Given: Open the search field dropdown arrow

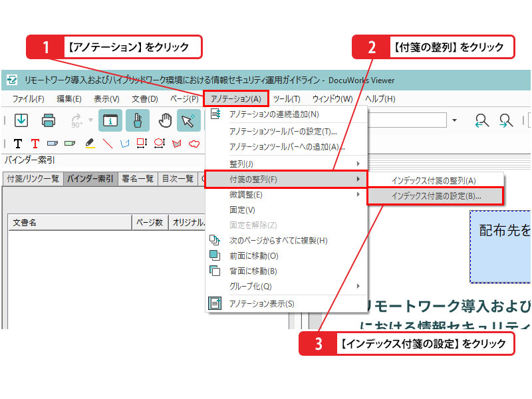Looking at the screenshot, I should (454, 120).
